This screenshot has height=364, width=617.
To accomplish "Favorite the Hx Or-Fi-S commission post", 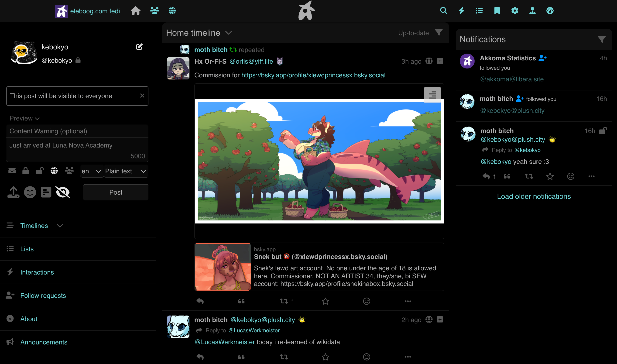I will (x=325, y=301).
